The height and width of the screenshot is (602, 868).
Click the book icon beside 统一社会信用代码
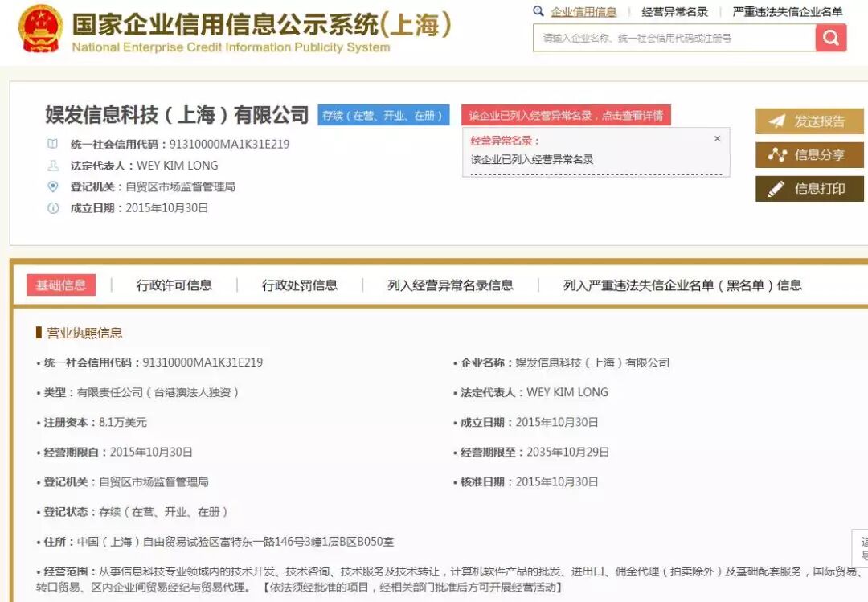tap(52, 144)
